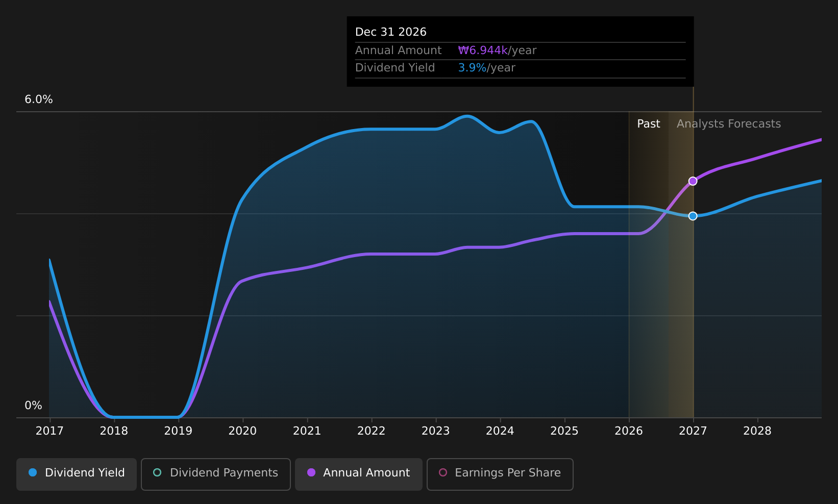This screenshot has width=838, height=504.
Task: Click the ₩6.944k/year tooltip value
Action: click(497, 51)
